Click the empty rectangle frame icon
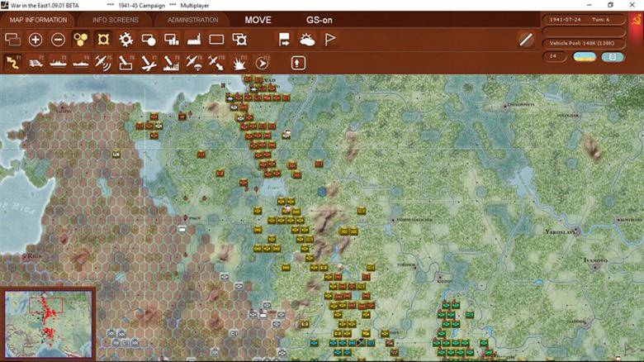This screenshot has width=644, height=362. point(216,40)
